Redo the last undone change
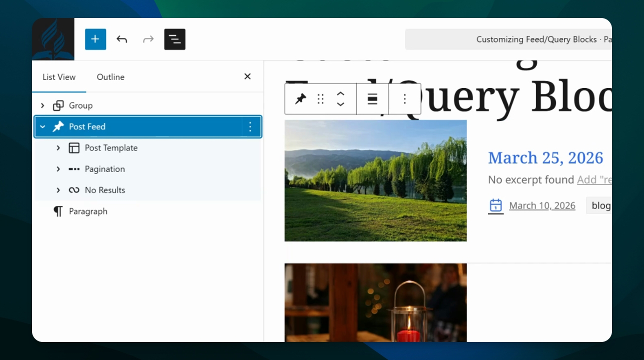 click(148, 39)
